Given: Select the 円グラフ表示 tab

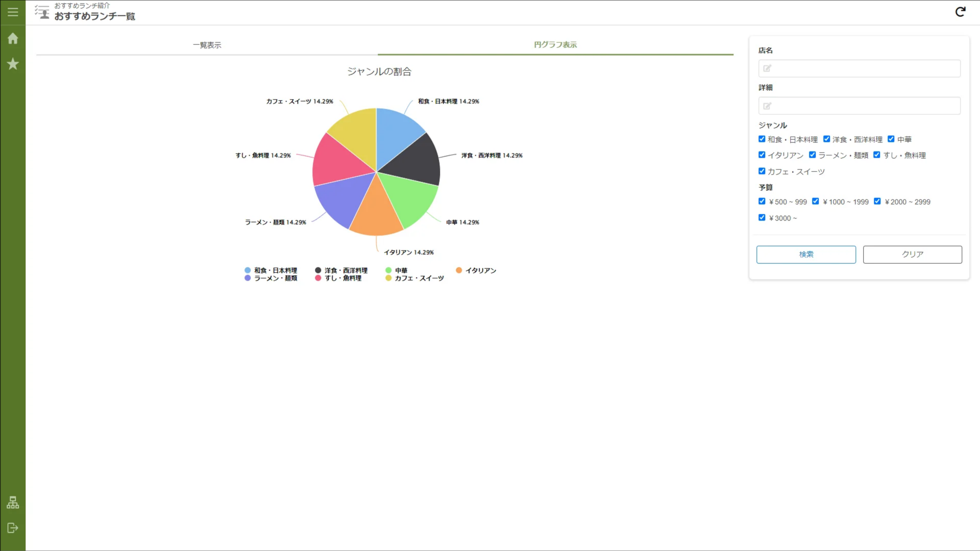Looking at the screenshot, I should click(x=555, y=44).
